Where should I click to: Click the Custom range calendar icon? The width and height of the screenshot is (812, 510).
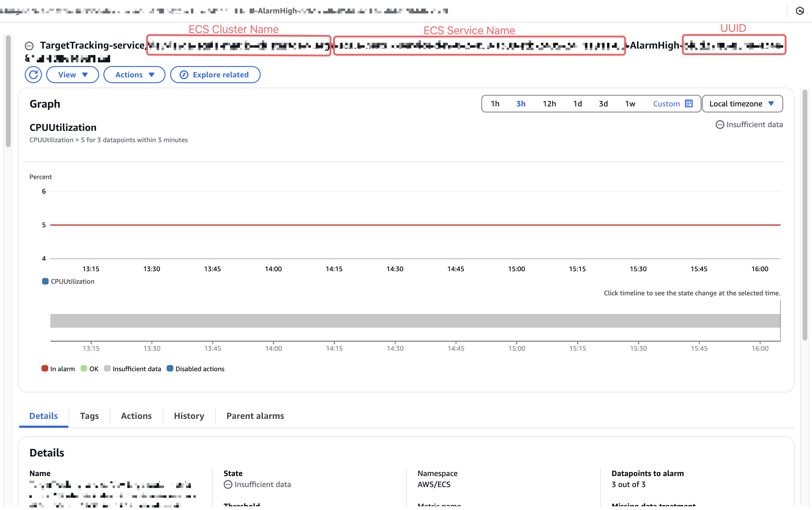point(689,103)
